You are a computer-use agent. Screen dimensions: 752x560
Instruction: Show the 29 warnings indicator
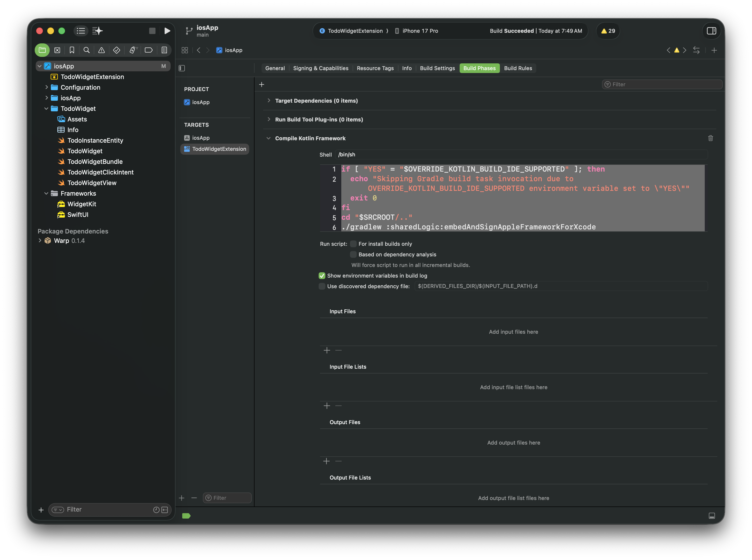click(608, 31)
